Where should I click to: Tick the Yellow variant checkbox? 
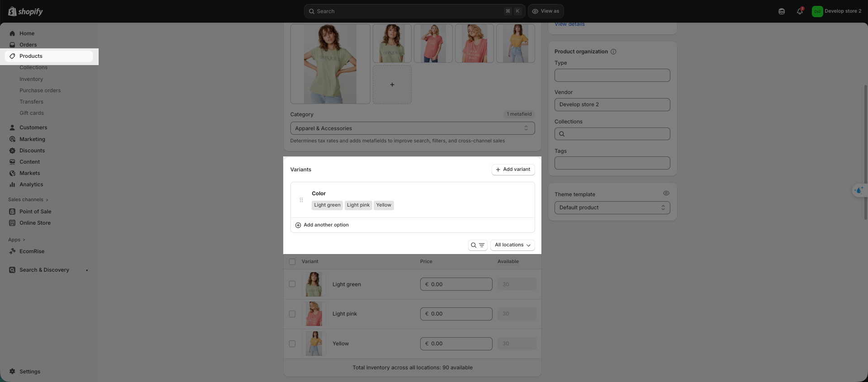pyautogui.click(x=292, y=344)
